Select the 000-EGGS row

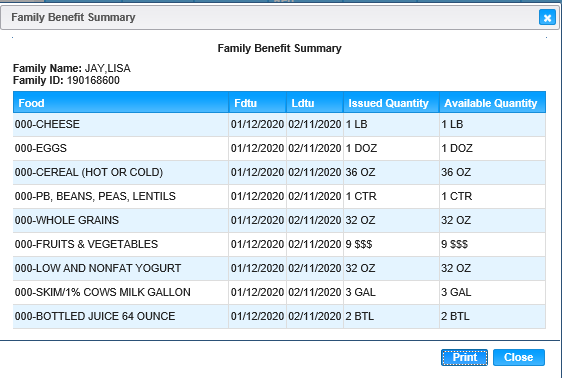tap(279, 148)
